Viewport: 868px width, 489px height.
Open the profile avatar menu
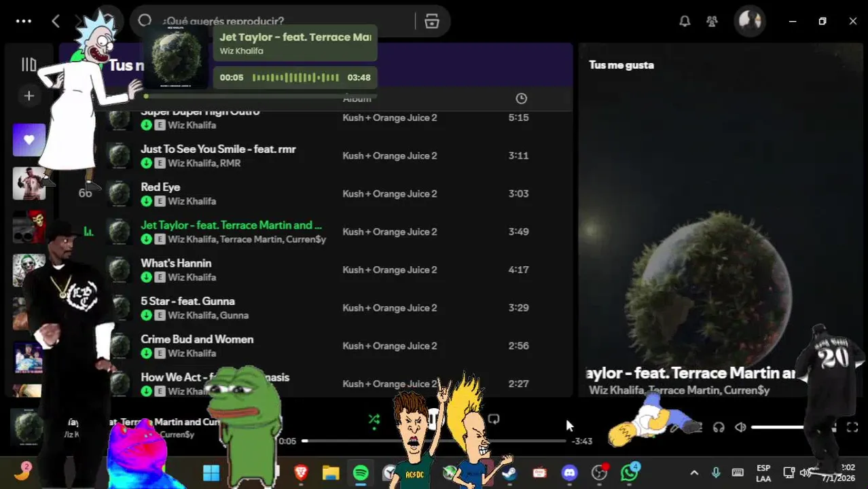[750, 21]
